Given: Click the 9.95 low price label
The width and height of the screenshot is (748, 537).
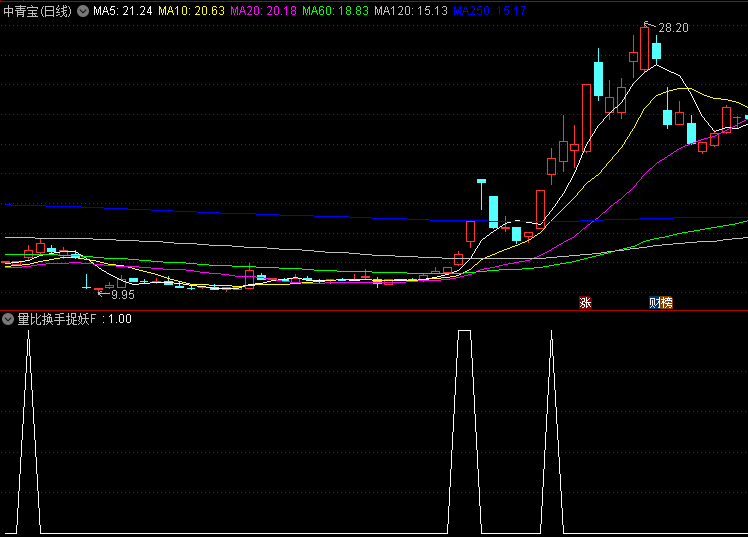Looking at the screenshot, I should point(122,295).
